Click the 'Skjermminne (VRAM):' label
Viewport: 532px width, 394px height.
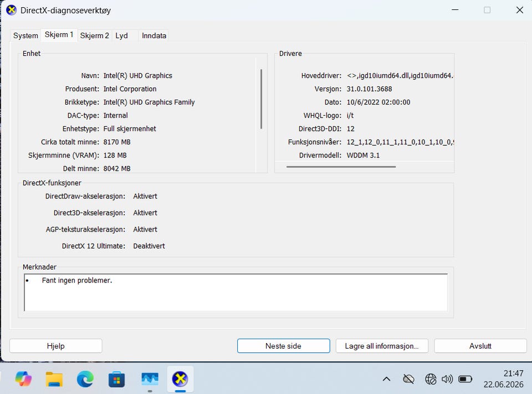click(x=64, y=155)
